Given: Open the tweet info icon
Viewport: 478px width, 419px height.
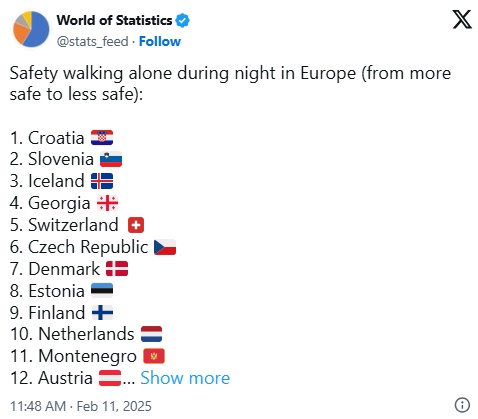Looking at the screenshot, I should [x=462, y=405].
